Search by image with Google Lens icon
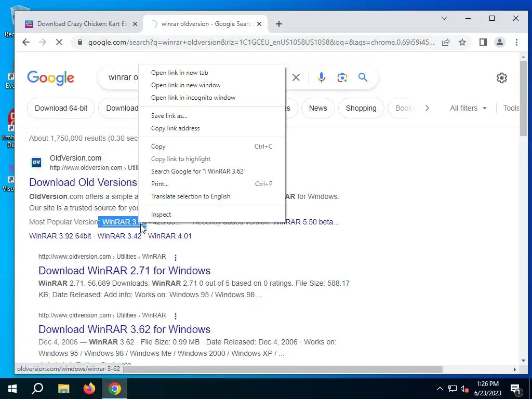The width and height of the screenshot is (532, 399). pyautogui.click(x=342, y=77)
